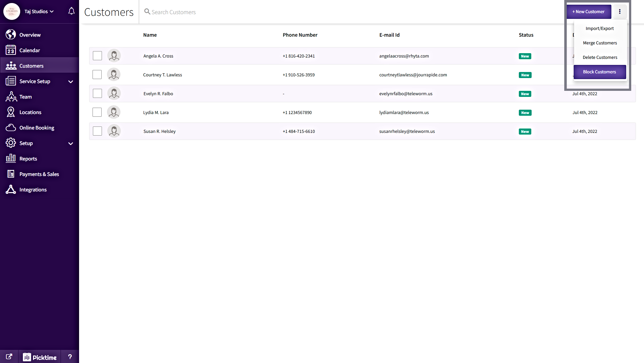Click the Team icon in sidebar

pos(11,97)
